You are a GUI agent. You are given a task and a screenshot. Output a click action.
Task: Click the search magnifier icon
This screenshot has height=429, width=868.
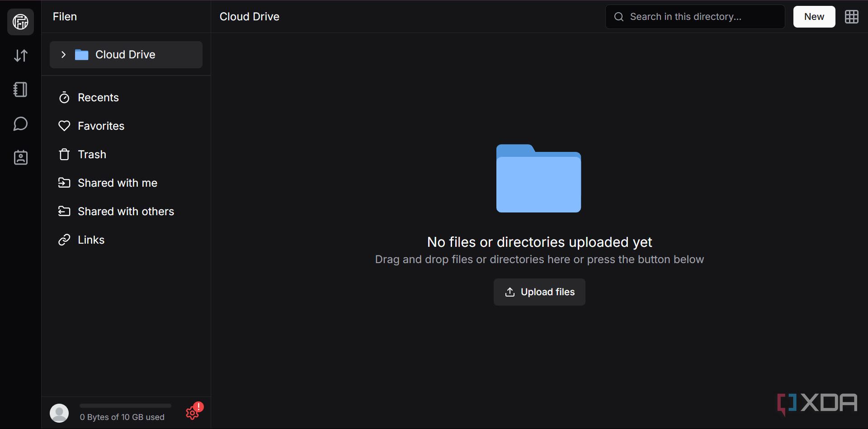pyautogui.click(x=619, y=17)
